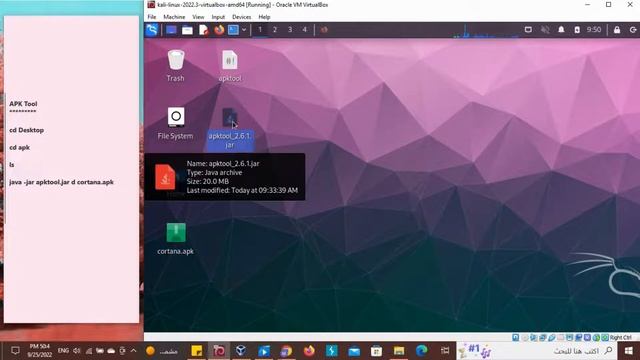640x360 pixels.
Task: Click the 'cd Desktop' line in the note
Action: pyautogui.click(x=27, y=130)
